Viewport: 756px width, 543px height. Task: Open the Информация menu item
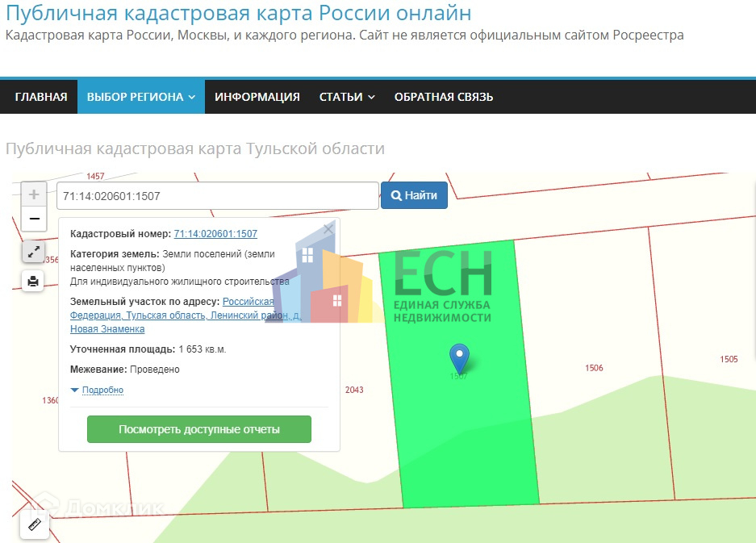257,97
